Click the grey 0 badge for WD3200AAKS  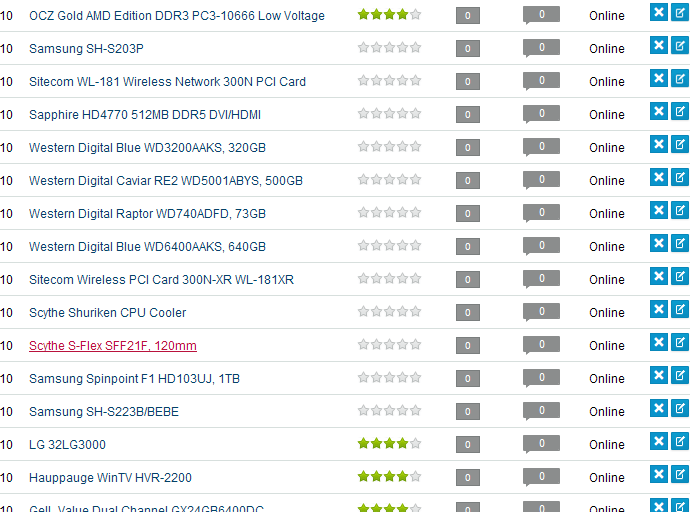pos(468,148)
